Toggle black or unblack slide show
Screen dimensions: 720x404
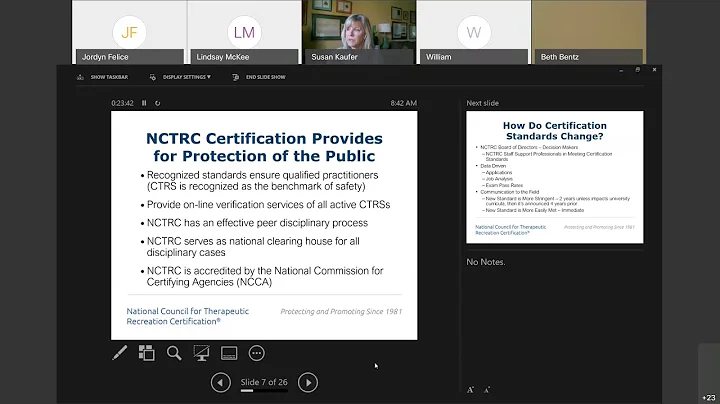tap(201, 353)
